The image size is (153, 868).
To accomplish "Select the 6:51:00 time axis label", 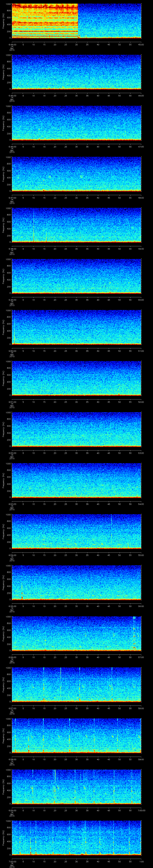I will [12, 402].
